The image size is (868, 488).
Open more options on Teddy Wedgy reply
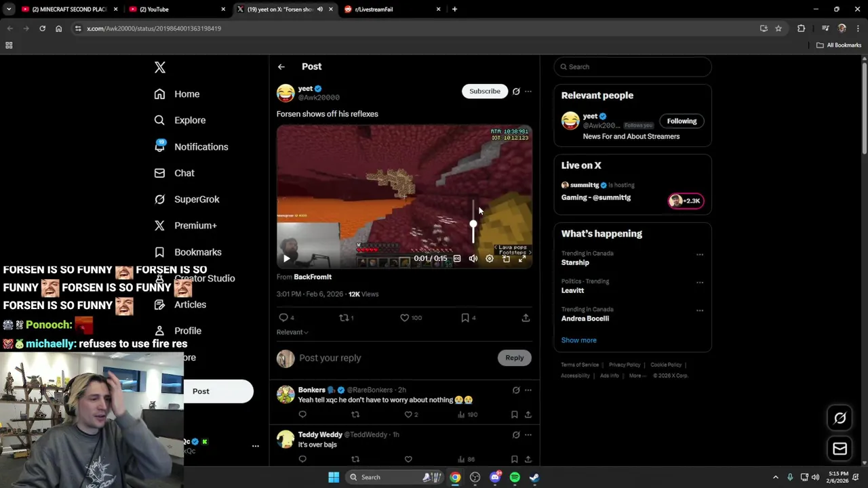(528, 435)
